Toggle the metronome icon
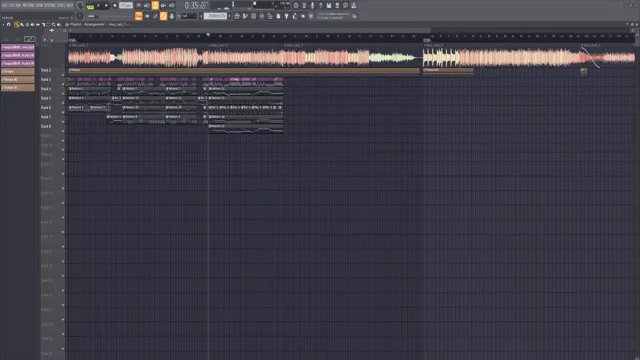This screenshot has height=360, width=640. click(138, 5)
